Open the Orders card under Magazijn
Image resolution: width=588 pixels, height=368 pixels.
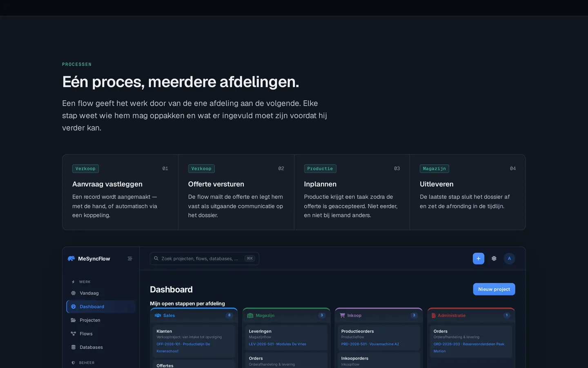click(x=286, y=360)
